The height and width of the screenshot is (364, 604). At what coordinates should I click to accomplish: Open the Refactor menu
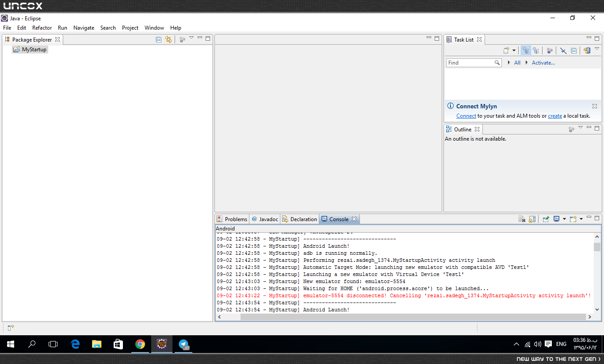click(42, 27)
